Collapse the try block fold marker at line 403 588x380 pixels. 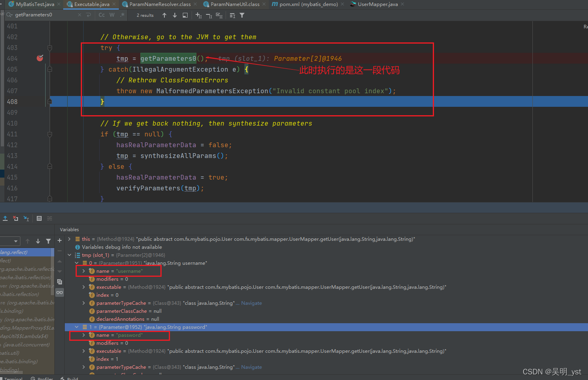pos(50,48)
